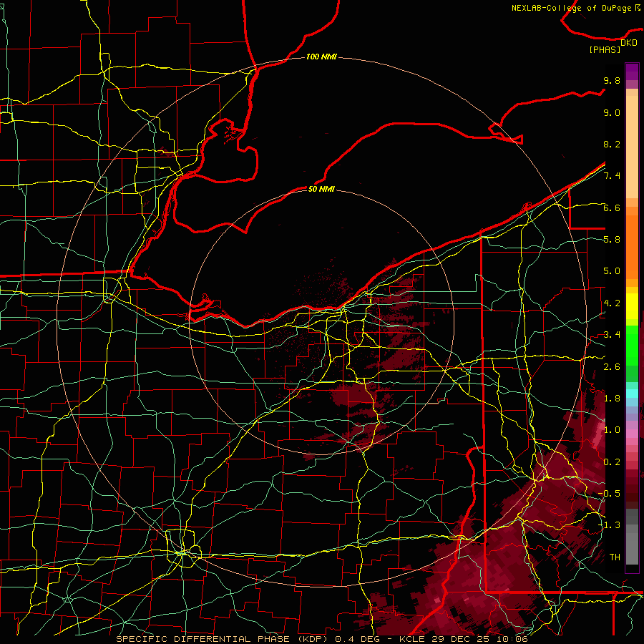Screen dimensions: 644x644
Task: Click the 1.8 legend value
Action: [612, 399]
